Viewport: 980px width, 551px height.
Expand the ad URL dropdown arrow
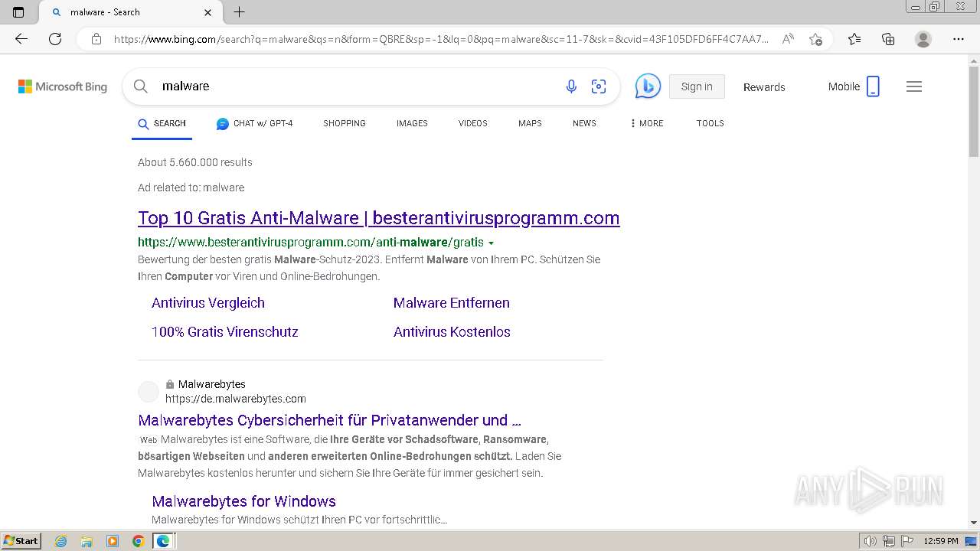coord(491,243)
